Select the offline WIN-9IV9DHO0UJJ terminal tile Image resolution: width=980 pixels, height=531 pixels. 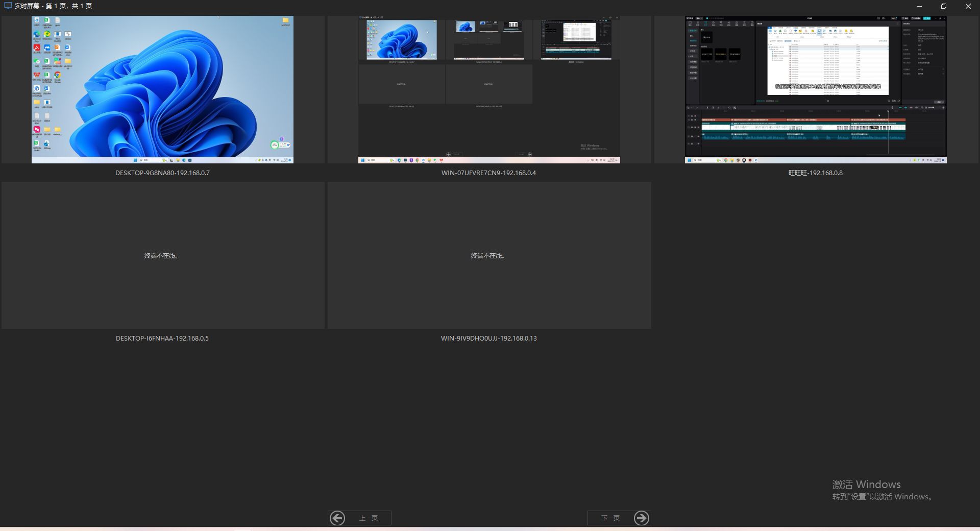[x=489, y=255]
